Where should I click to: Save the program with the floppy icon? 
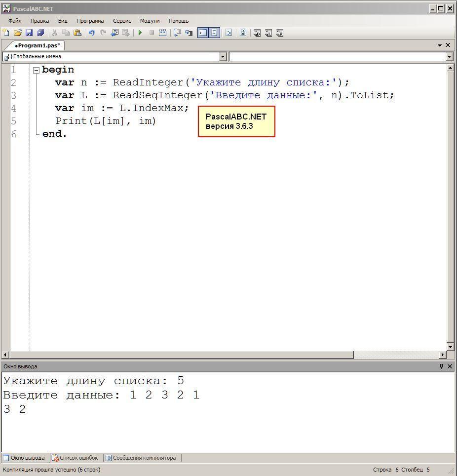(29, 33)
